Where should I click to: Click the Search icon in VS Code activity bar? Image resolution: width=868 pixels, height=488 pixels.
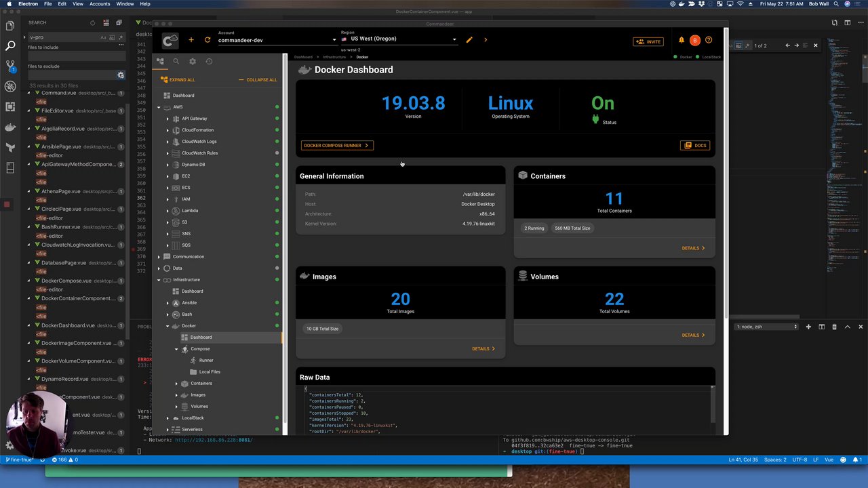pyautogui.click(x=9, y=46)
